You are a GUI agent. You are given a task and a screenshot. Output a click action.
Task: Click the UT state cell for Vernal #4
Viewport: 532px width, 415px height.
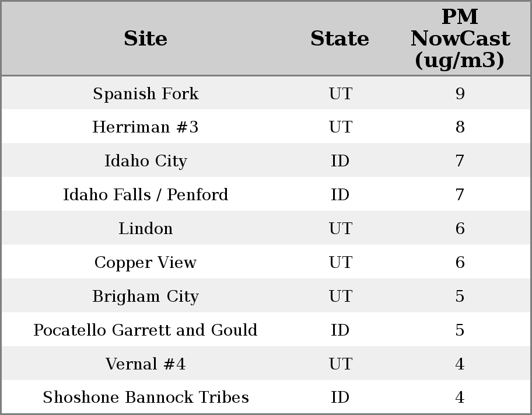[x=339, y=364]
